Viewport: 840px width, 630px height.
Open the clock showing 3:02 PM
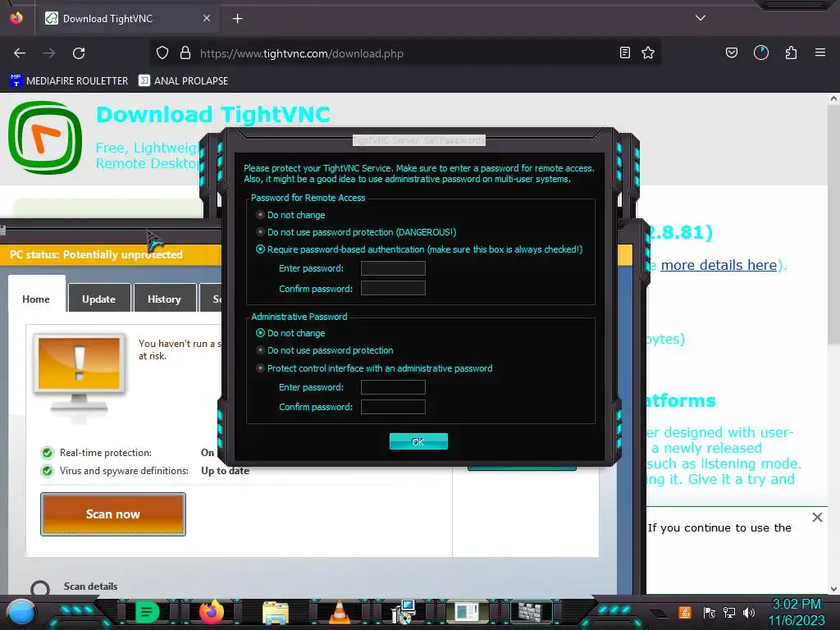796,605
